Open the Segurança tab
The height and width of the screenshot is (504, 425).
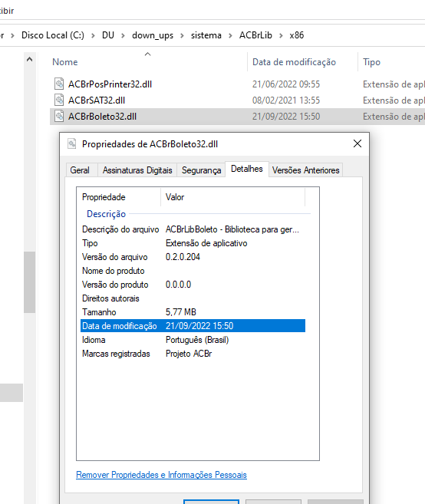201,170
